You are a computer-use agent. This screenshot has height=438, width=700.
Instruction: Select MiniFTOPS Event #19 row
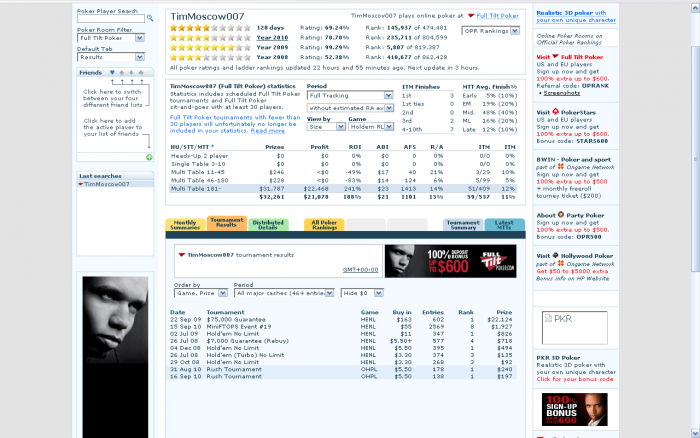[x=343, y=326]
